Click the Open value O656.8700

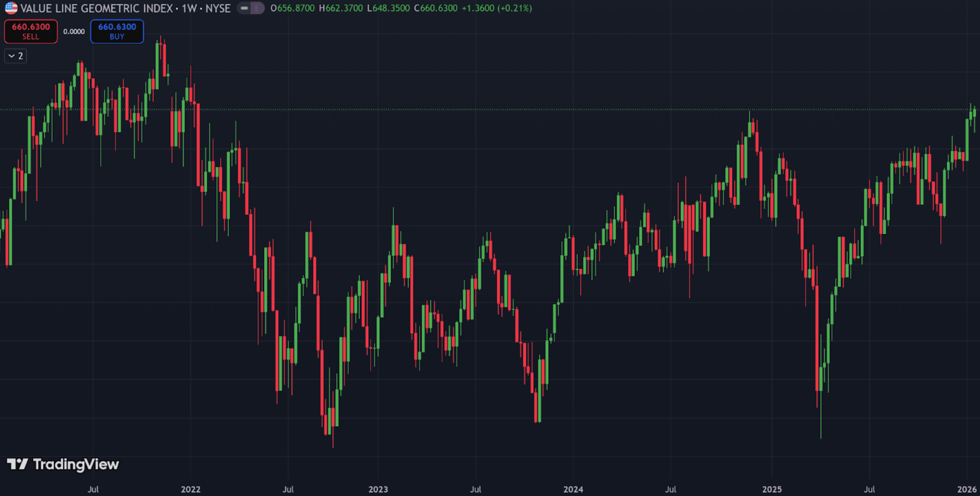point(292,8)
